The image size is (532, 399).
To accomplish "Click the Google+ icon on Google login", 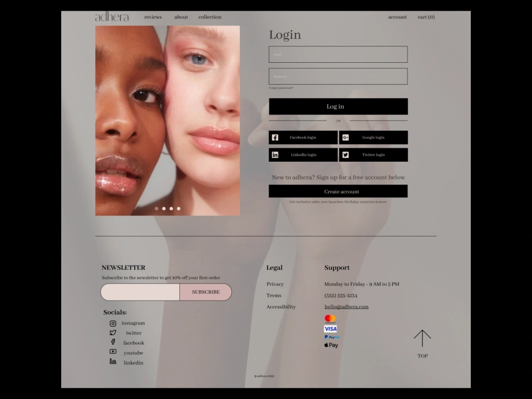I will click(x=345, y=137).
